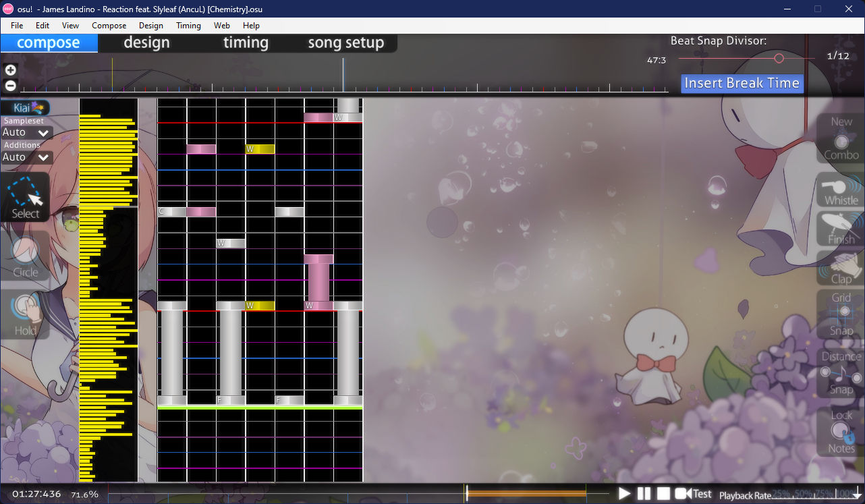
Task: Click the 71.6% progress value
Action: pyautogui.click(x=84, y=495)
